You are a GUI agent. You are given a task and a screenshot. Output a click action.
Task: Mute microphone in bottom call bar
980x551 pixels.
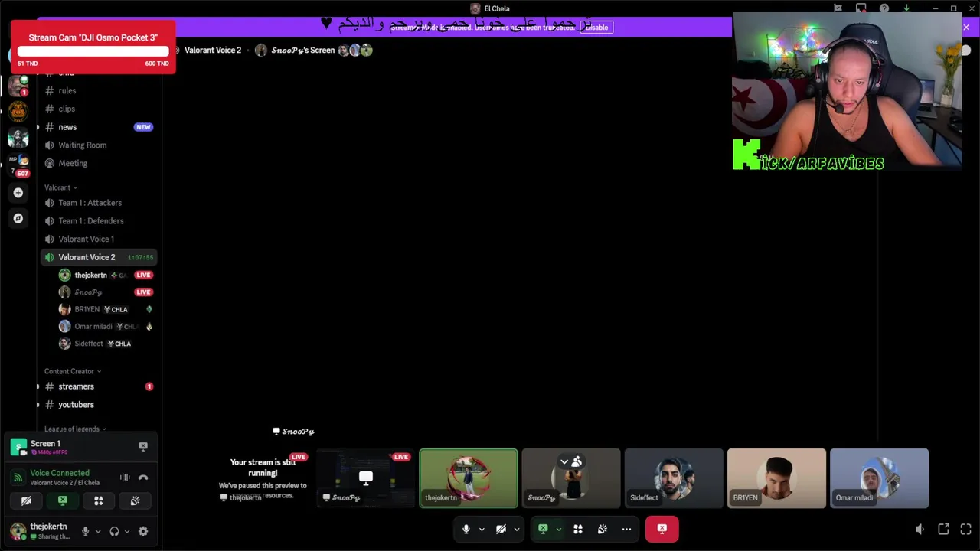[465, 529]
